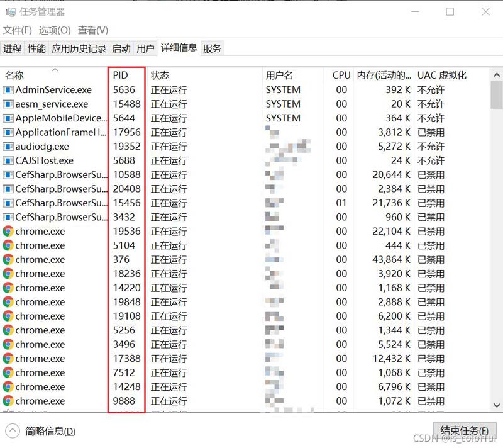Select the aesm_service.exe process name
This screenshot has width=503, height=448.
tap(52, 104)
